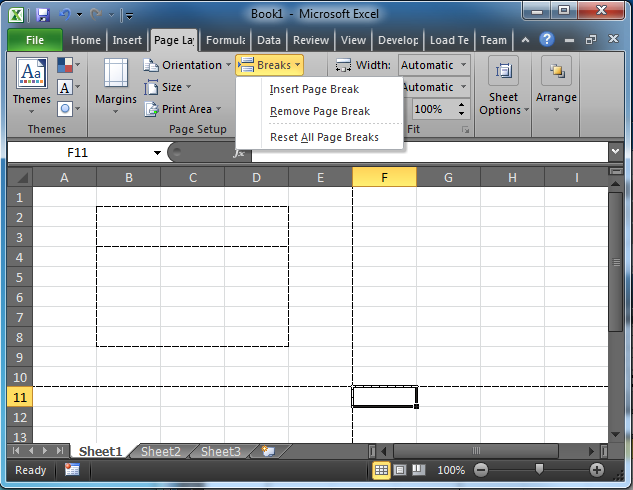Viewport: 633px width, 490px height.
Task: Click the macro record icon in status bar
Action: 72,470
